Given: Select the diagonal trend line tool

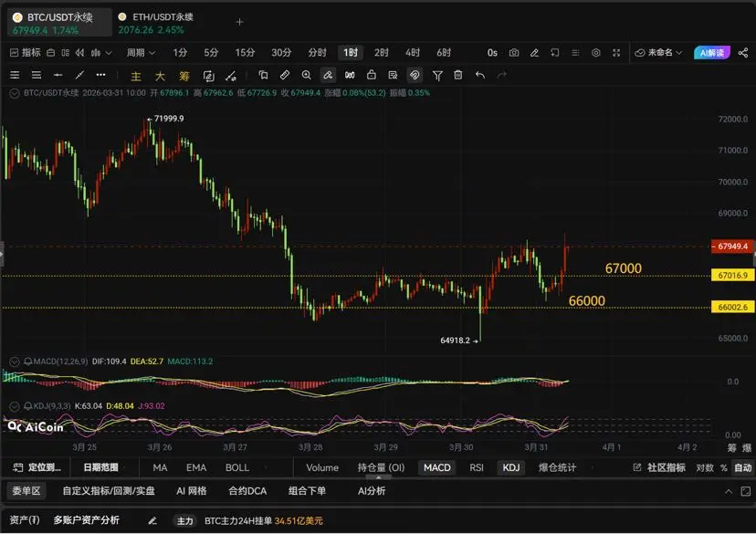Looking at the screenshot, I should 79,75.
